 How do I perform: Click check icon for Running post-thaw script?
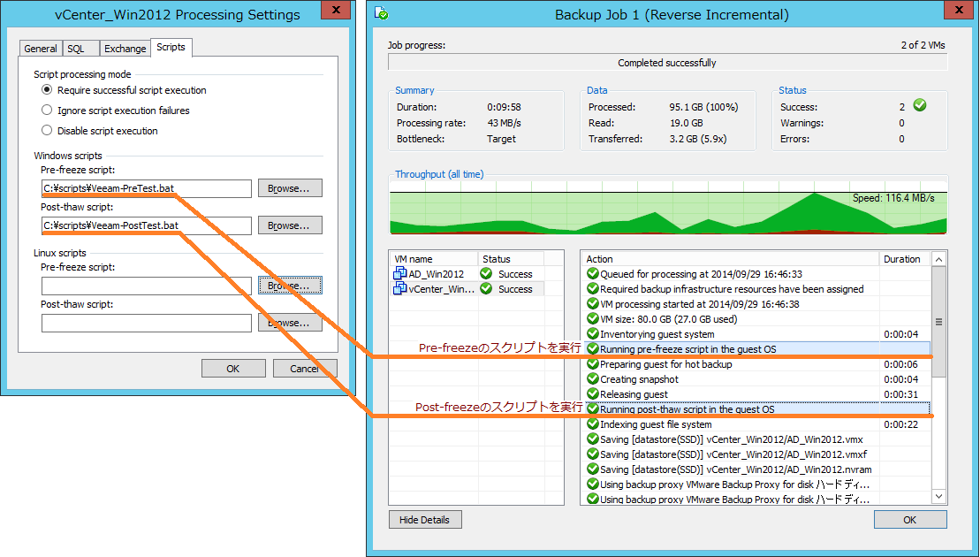592,408
